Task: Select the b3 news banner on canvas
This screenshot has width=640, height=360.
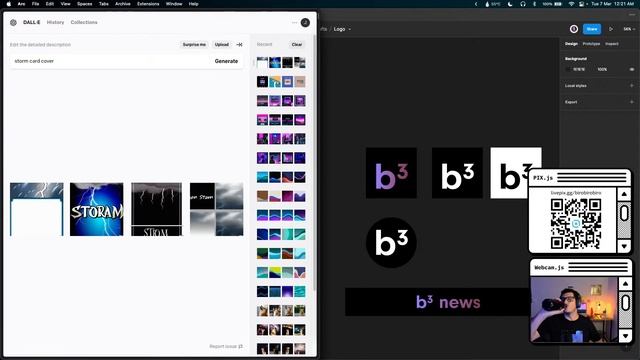Action: click(438, 302)
